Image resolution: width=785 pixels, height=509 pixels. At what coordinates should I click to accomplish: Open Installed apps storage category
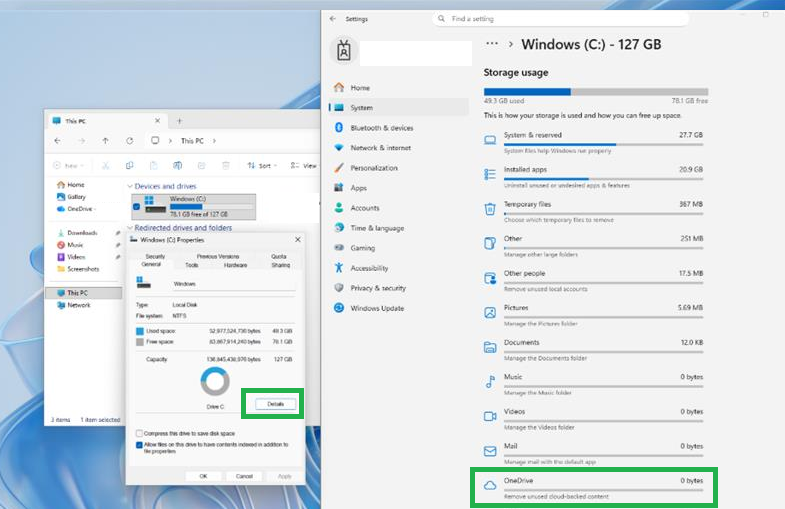(594, 177)
